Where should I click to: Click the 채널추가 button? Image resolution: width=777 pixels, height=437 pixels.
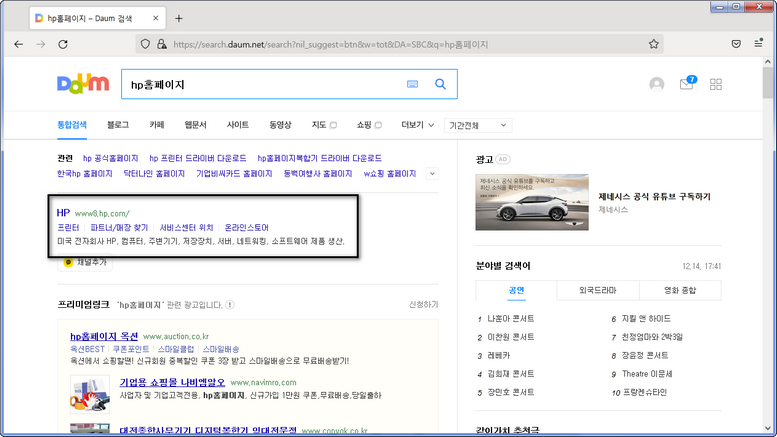coord(85,262)
